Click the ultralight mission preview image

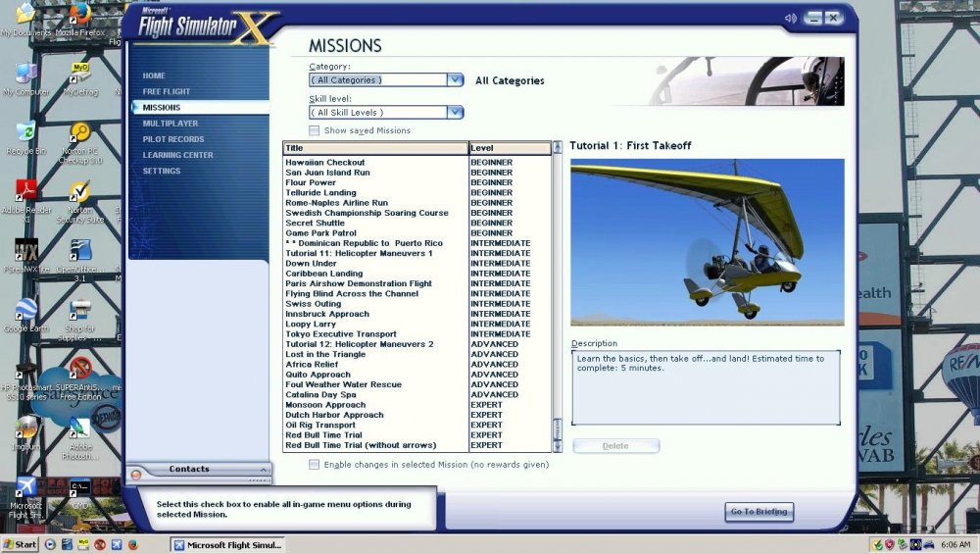[x=707, y=242]
